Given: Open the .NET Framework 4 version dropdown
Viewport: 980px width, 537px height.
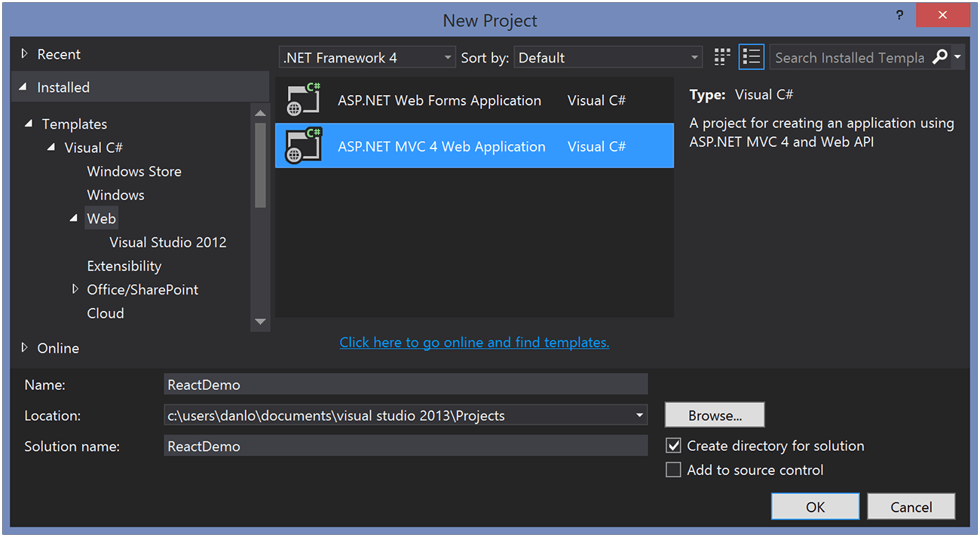Looking at the screenshot, I should pos(367,58).
